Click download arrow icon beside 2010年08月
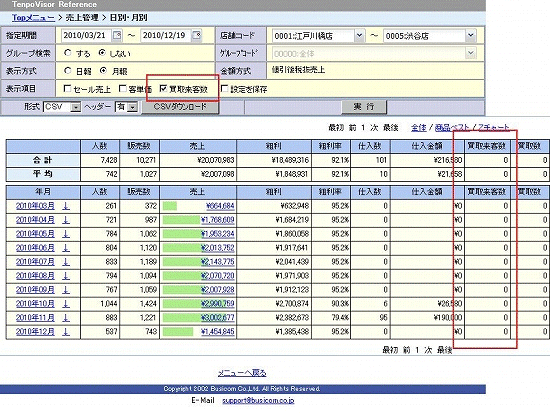The height and width of the screenshot is (415, 550). [66, 276]
